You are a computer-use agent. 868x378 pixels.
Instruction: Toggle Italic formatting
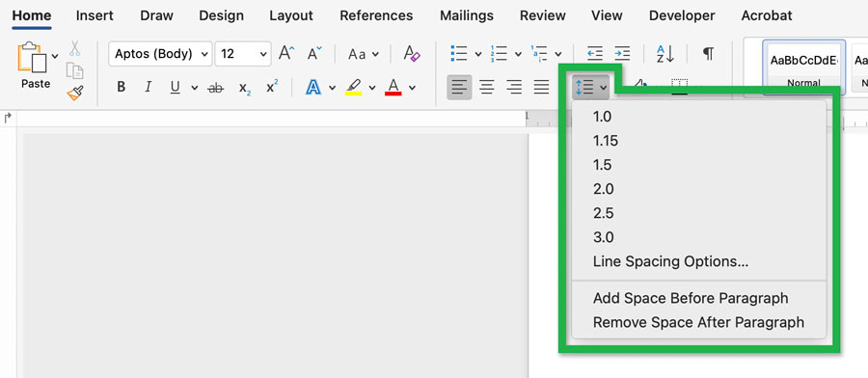click(148, 88)
